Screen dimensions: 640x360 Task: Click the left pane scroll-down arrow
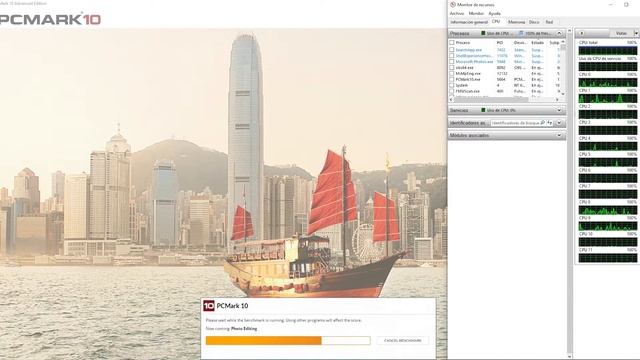(569, 356)
